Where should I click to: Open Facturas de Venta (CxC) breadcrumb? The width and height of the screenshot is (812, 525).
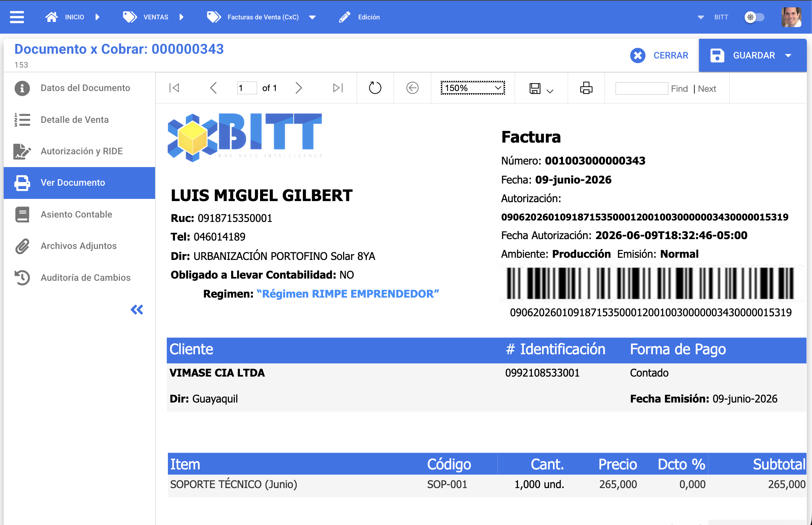tap(263, 17)
